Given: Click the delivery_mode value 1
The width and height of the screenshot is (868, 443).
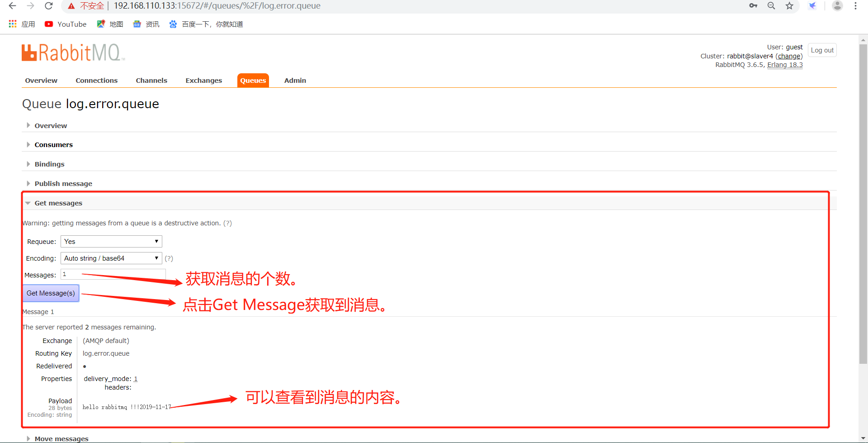Looking at the screenshot, I should pos(136,379).
